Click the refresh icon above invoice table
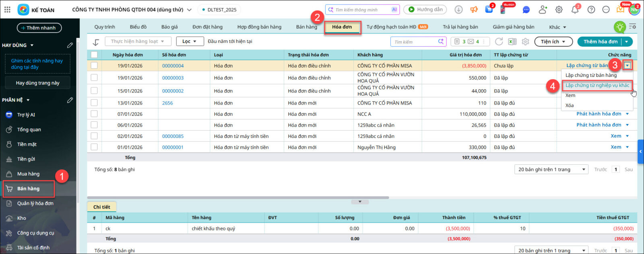 point(499,42)
